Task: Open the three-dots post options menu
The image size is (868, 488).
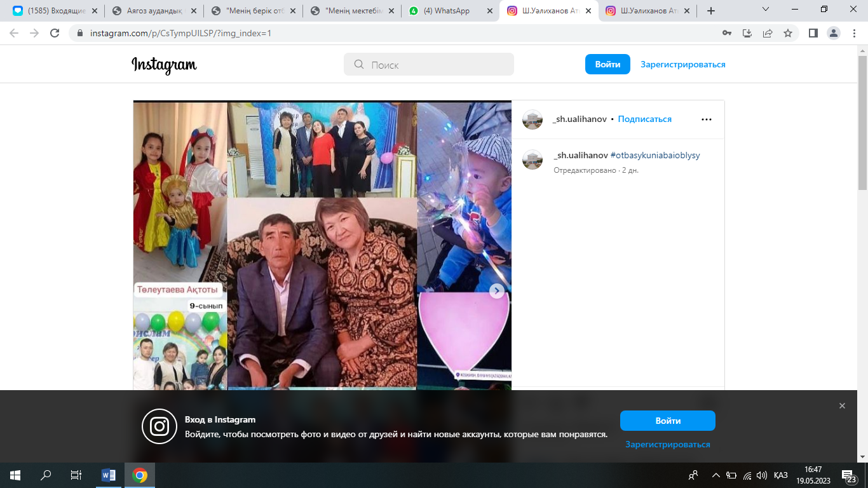Action: tap(707, 119)
